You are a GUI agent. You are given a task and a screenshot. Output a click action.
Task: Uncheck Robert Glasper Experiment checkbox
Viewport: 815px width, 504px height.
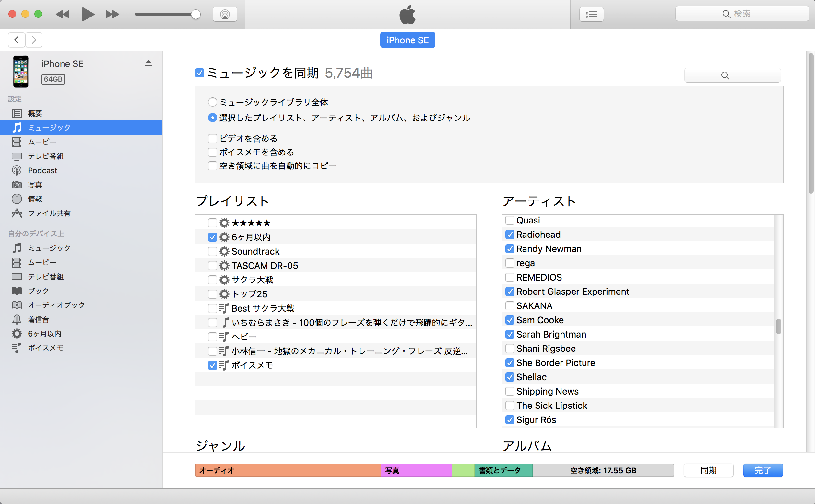tap(510, 292)
